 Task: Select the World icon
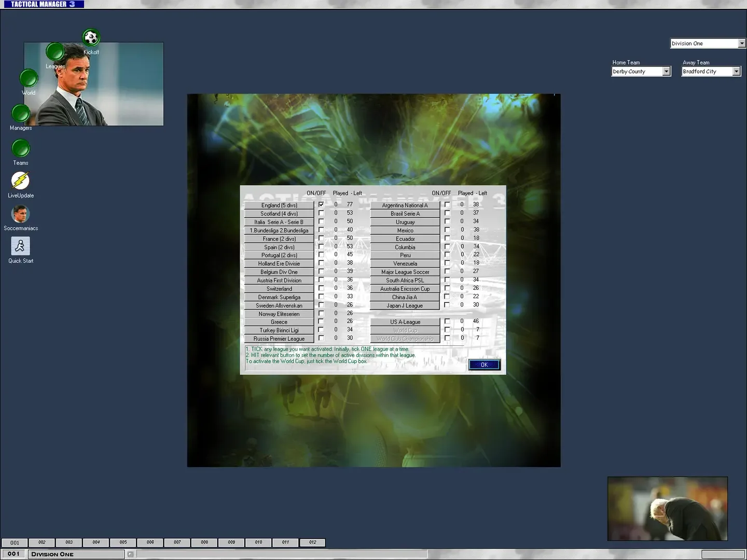29,78
